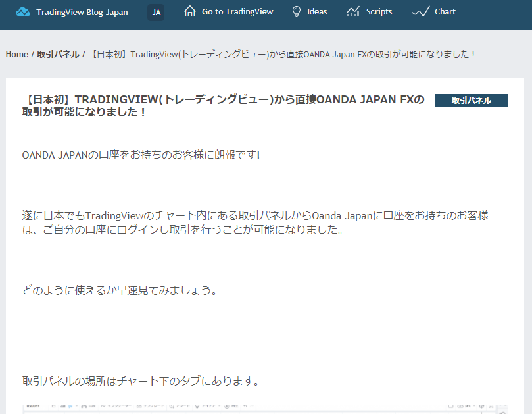Click the lightbulb Ideas icon
The width and height of the screenshot is (532, 414).
coord(296,12)
